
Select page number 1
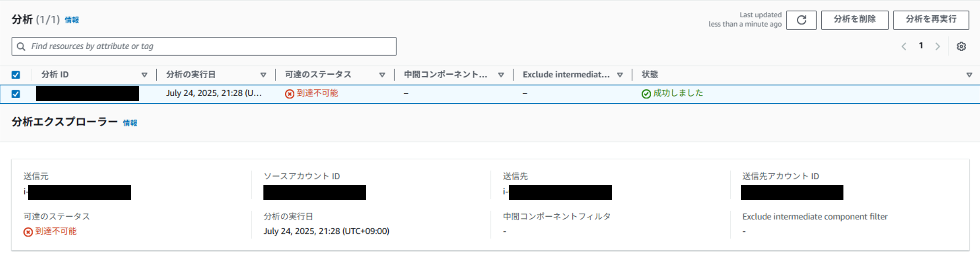click(921, 46)
